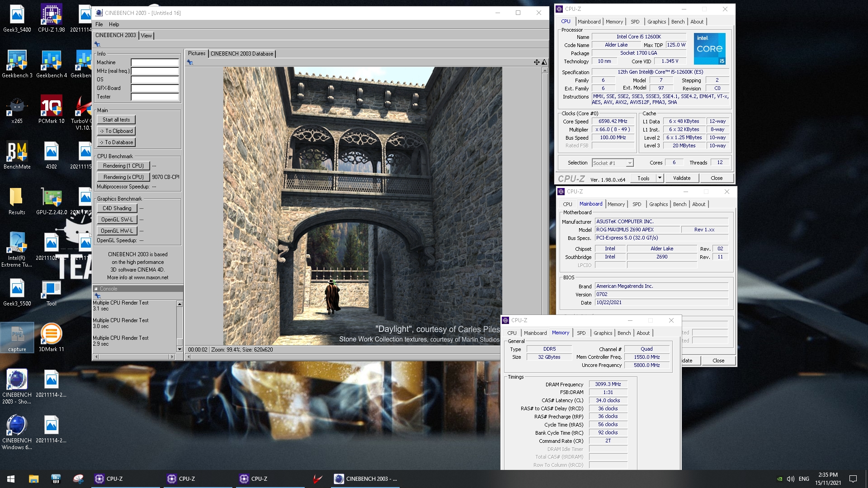Viewport: 868px width, 488px height.
Task: Click the move/pan icon above the picture
Action: click(x=537, y=62)
